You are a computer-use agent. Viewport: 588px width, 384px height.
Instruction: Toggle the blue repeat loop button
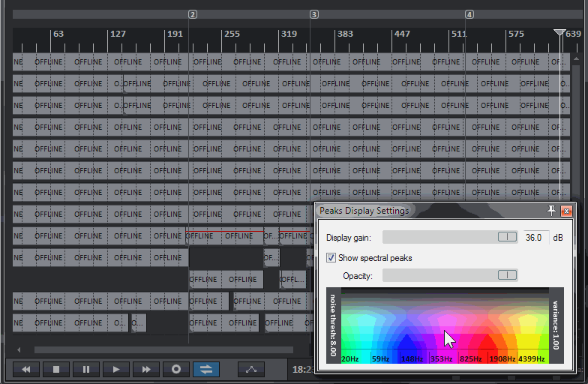click(x=206, y=369)
